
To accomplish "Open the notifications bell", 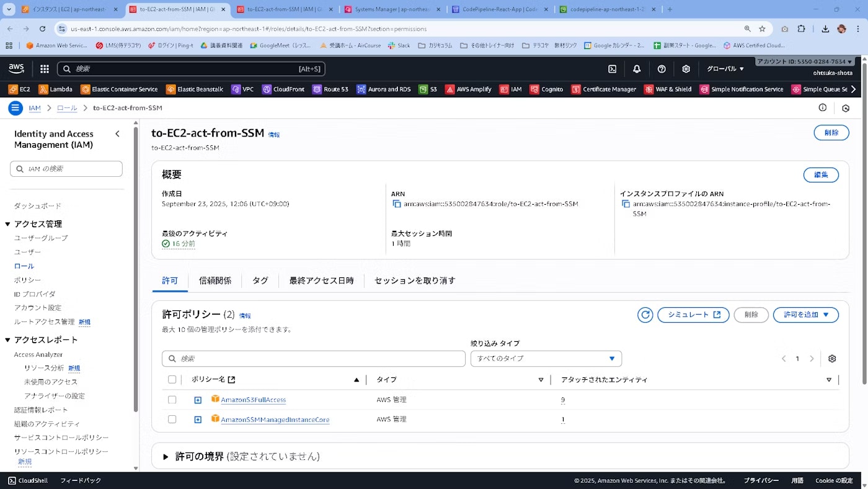I will (x=636, y=69).
